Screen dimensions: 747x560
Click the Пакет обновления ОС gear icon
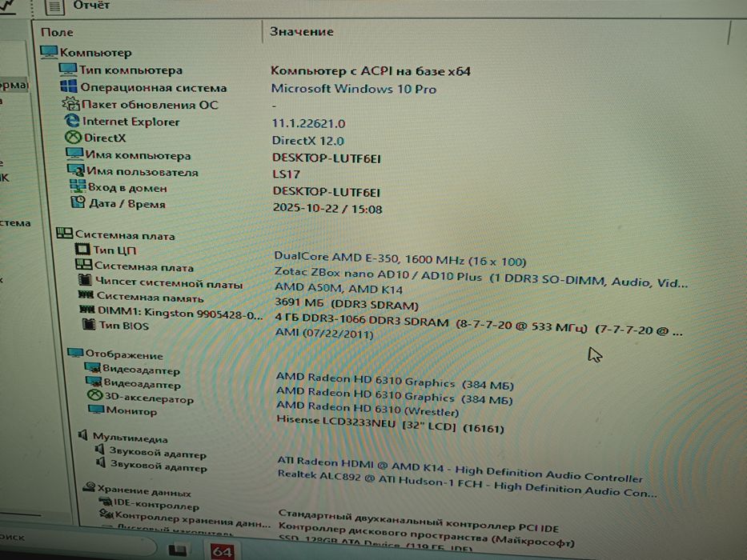coord(71,103)
